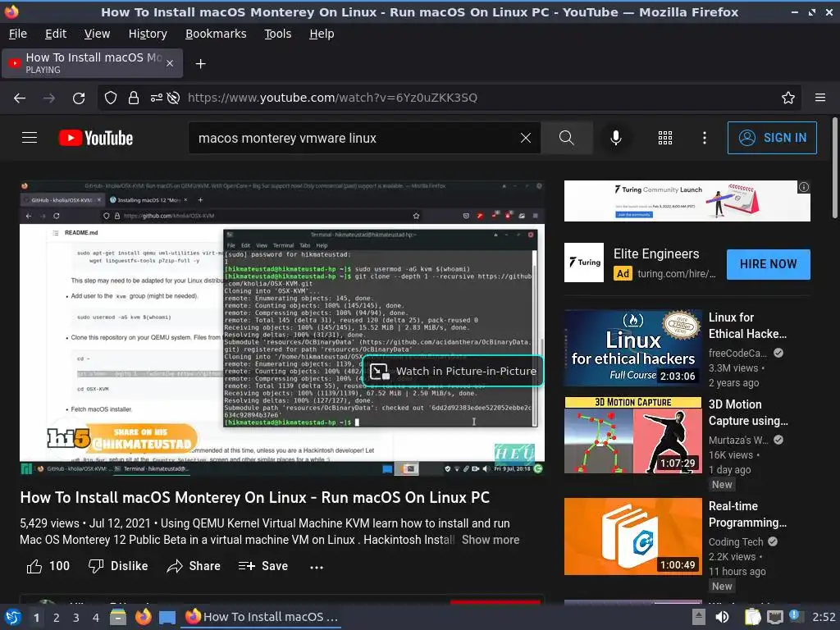
Task: Launch Firefox from the taskbar
Action: [143, 617]
